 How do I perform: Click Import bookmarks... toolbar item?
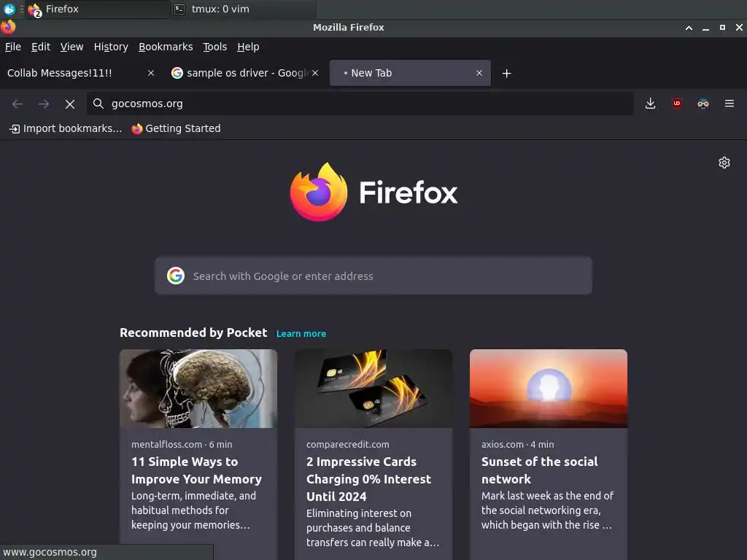66,128
